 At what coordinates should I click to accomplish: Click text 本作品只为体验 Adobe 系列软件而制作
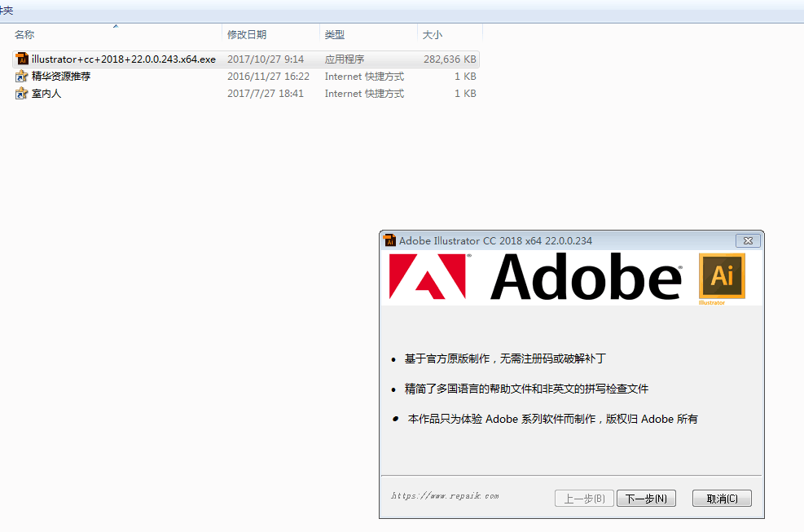(502, 419)
